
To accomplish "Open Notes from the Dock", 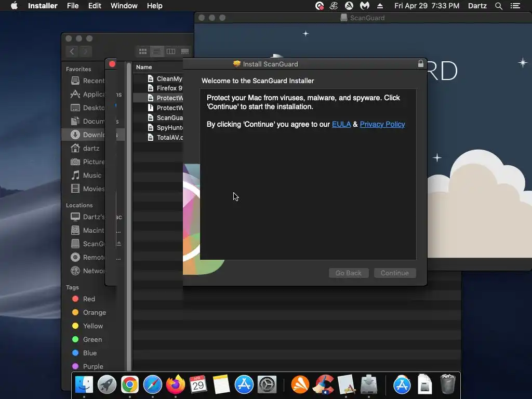I will click(x=221, y=384).
